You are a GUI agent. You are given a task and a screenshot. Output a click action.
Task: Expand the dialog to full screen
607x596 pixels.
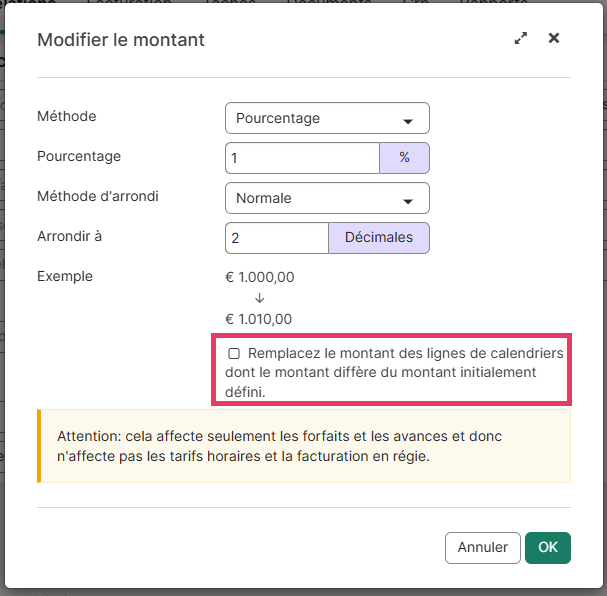520,39
